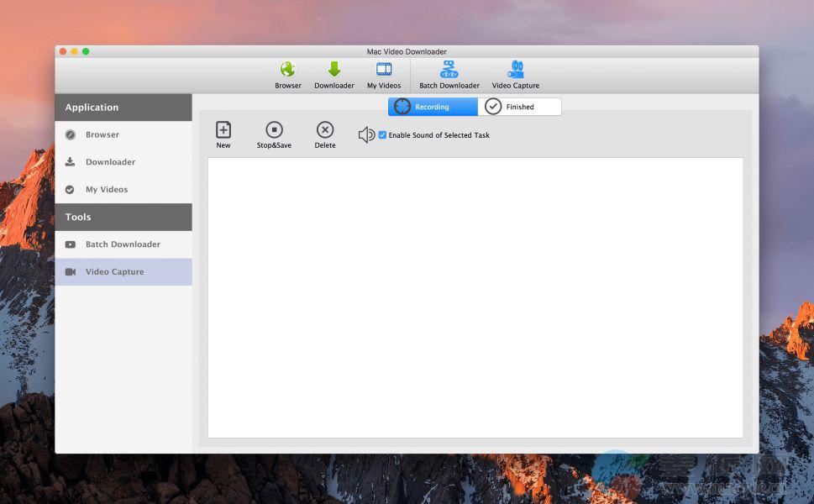The height and width of the screenshot is (504, 814).
Task: Click the empty recording task list area
Action: tap(475, 297)
